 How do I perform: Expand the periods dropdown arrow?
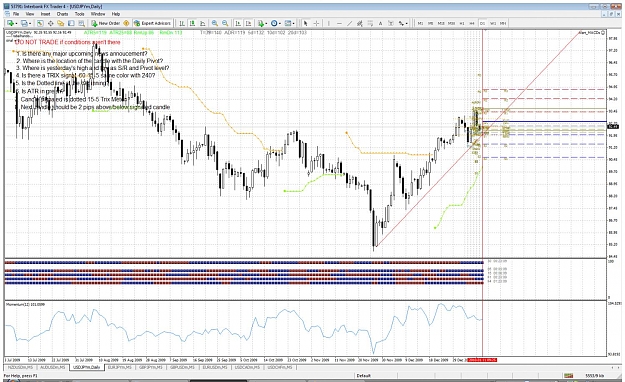[280, 23]
